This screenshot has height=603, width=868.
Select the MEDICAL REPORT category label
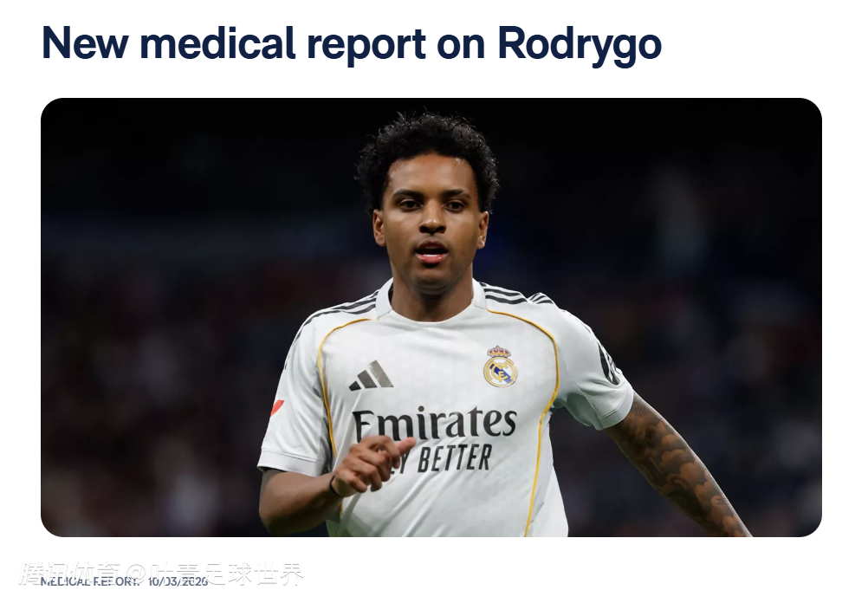pyautogui.click(x=90, y=581)
